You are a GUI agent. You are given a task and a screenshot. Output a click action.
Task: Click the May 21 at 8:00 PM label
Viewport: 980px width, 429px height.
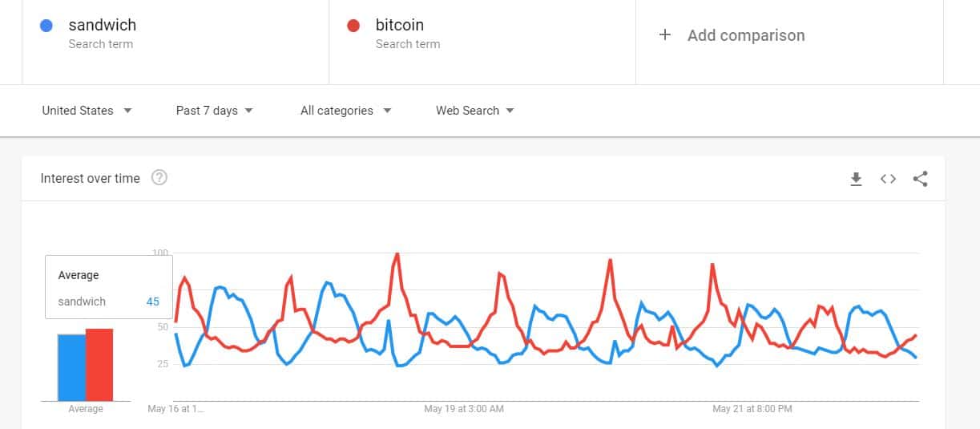[752, 409]
